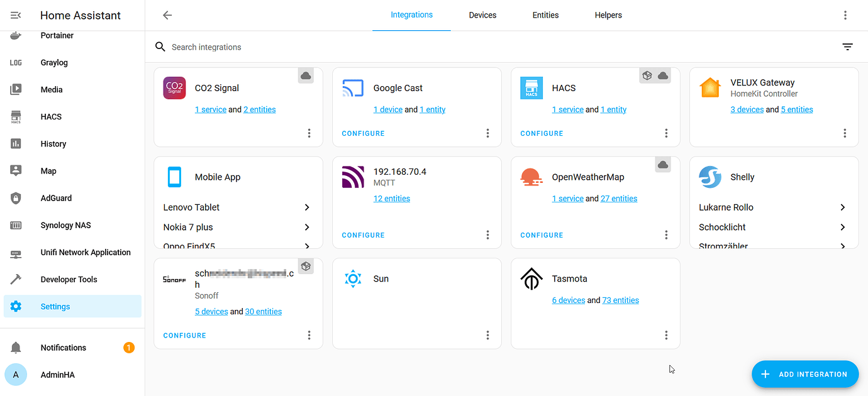The height and width of the screenshot is (396, 868).
Task: Open HACS from the sidebar
Action: [51, 116]
